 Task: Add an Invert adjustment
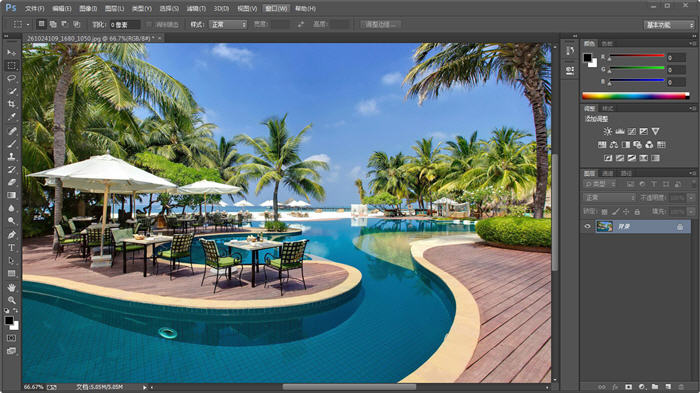point(608,158)
